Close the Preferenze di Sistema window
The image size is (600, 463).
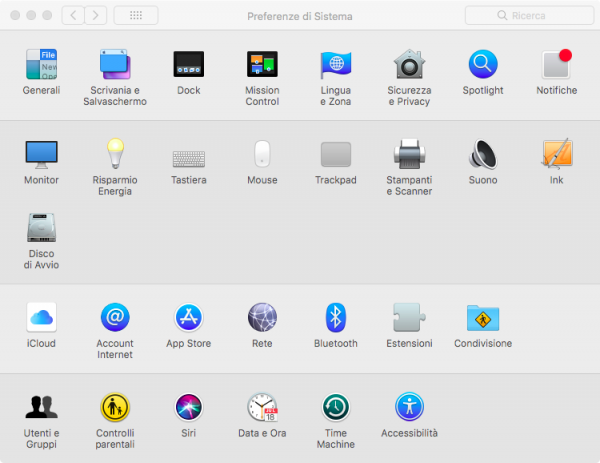click(15, 15)
